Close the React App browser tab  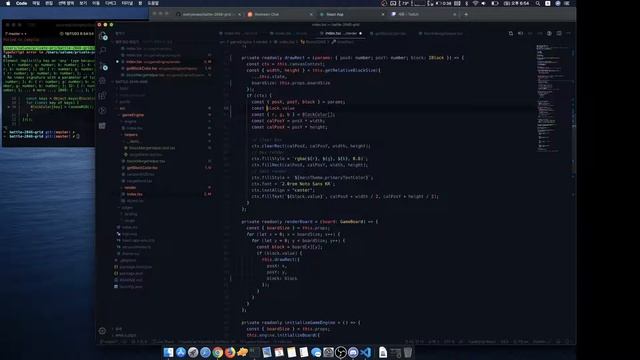(x=383, y=14)
